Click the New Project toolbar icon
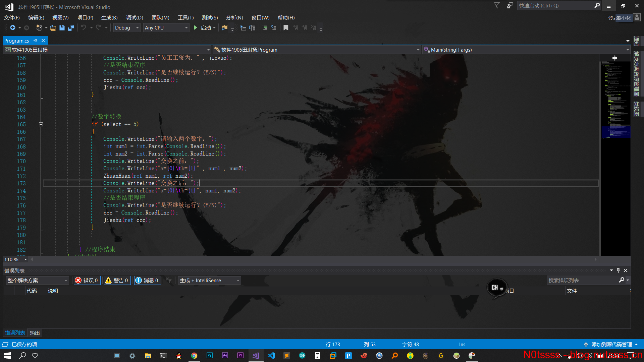The height and width of the screenshot is (362, 644). point(39,28)
